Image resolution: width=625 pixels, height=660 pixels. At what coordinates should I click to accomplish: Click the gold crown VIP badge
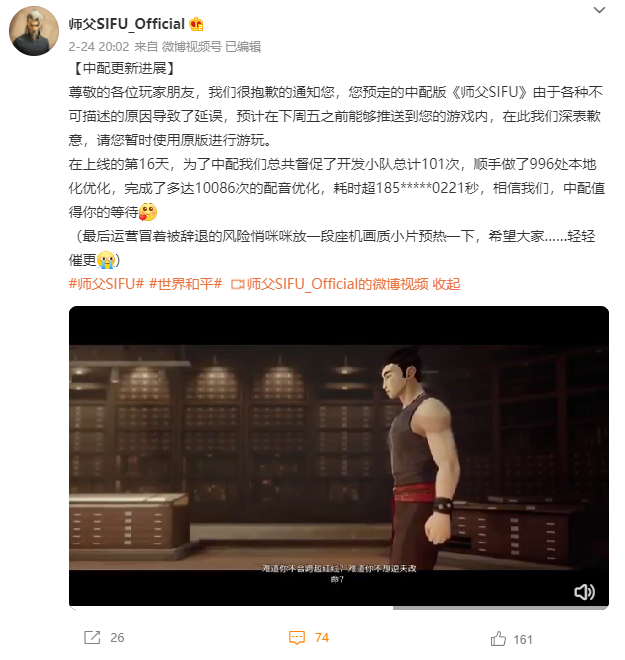(196, 24)
